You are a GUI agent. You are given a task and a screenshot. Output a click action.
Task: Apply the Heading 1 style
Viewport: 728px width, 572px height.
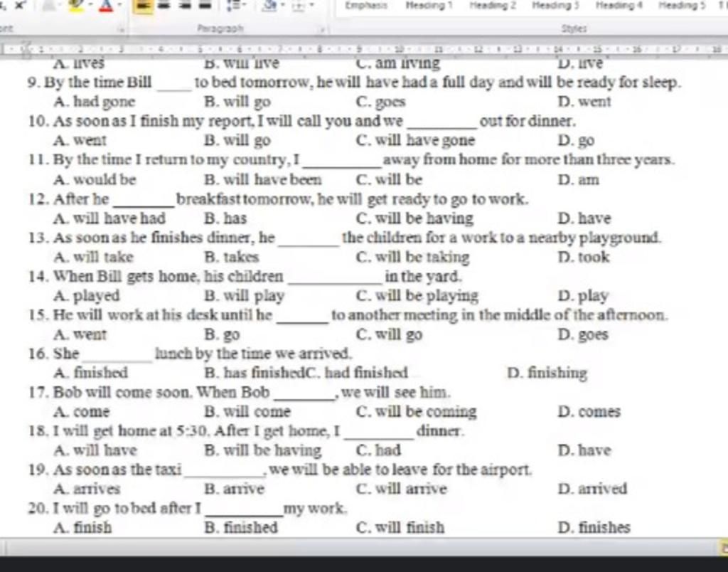coord(429,5)
